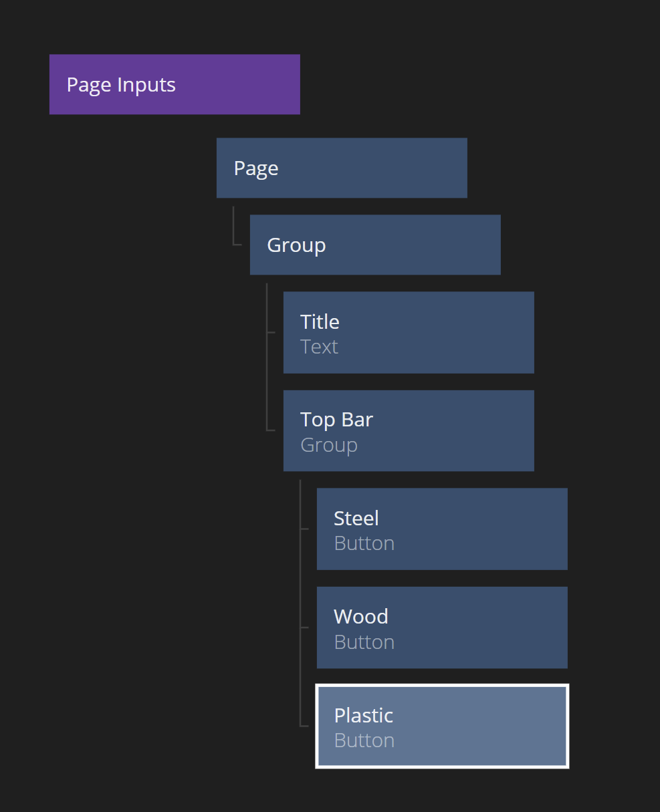Select the Top Bar group node

click(x=408, y=430)
